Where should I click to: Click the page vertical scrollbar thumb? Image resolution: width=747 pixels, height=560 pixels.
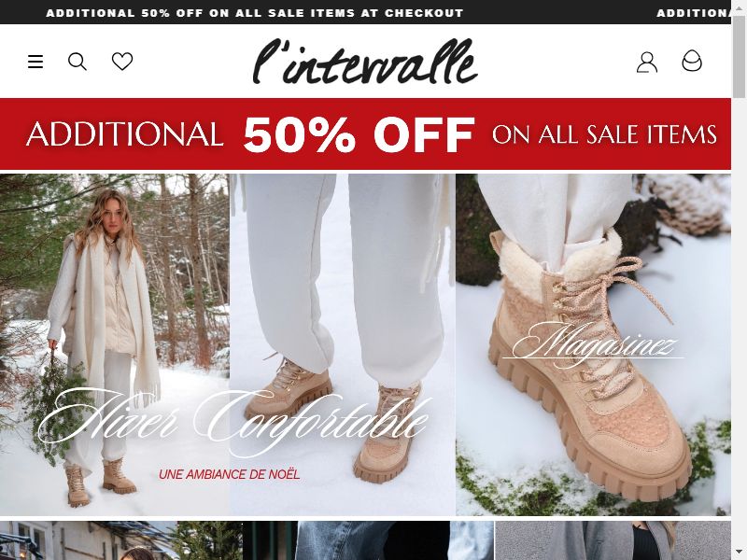739,56
